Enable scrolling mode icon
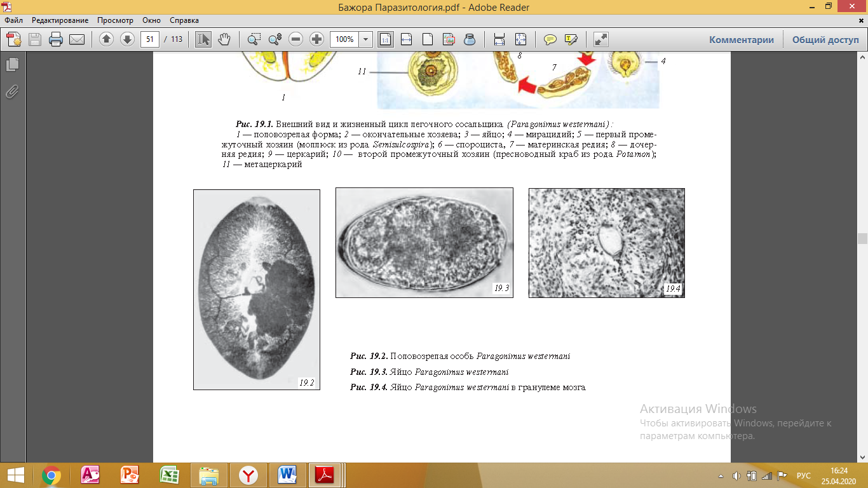 pyautogui.click(x=499, y=39)
